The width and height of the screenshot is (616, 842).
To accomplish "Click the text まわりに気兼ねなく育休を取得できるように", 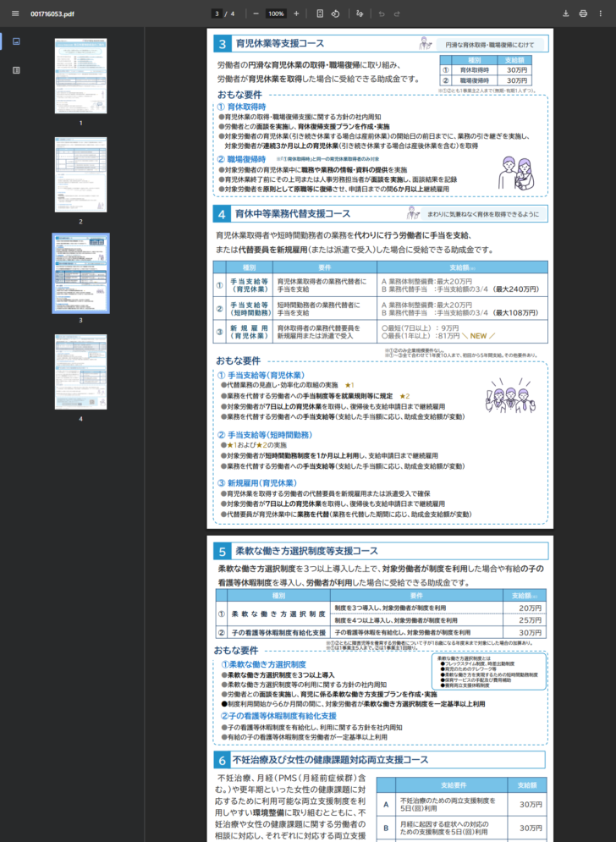I will (483, 214).
